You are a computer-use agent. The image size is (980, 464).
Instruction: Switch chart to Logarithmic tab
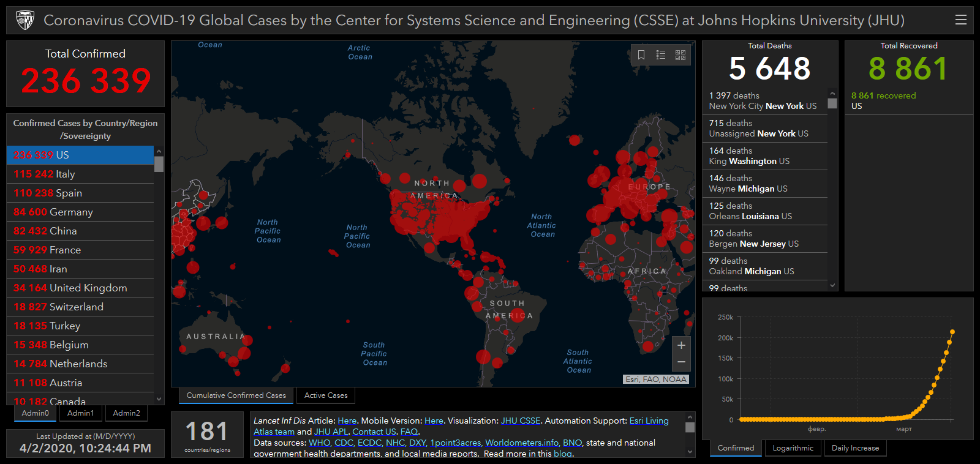pyautogui.click(x=793, y=448)
